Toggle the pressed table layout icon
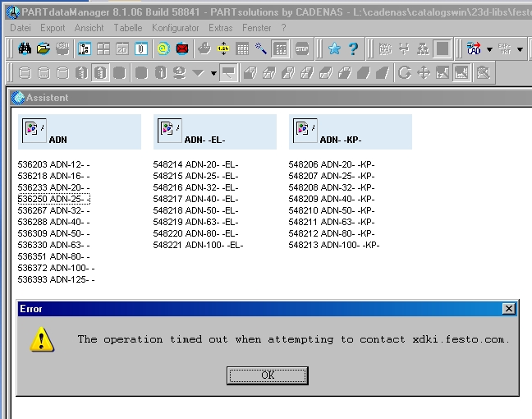The height and width of the screenshot is (419, 532). [280, 49]
